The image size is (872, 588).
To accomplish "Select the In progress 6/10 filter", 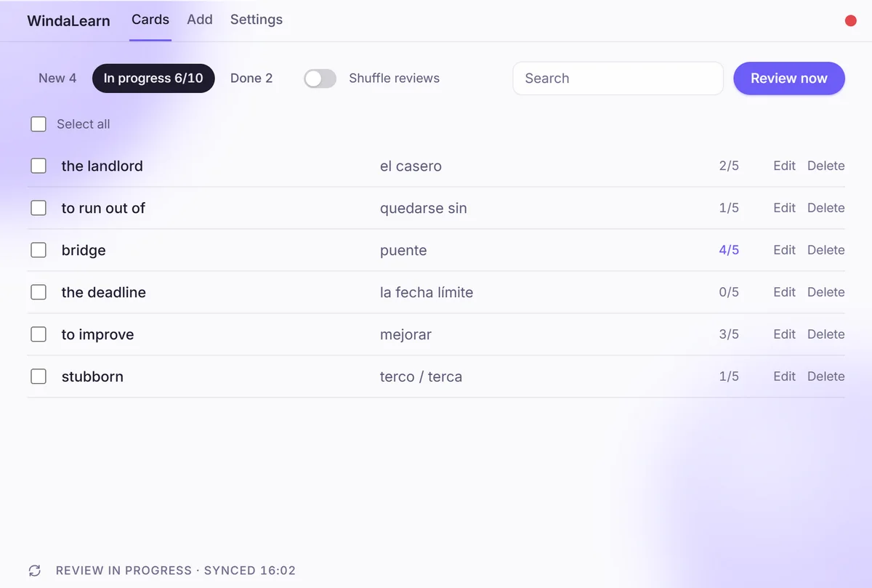I will (153, 78).
